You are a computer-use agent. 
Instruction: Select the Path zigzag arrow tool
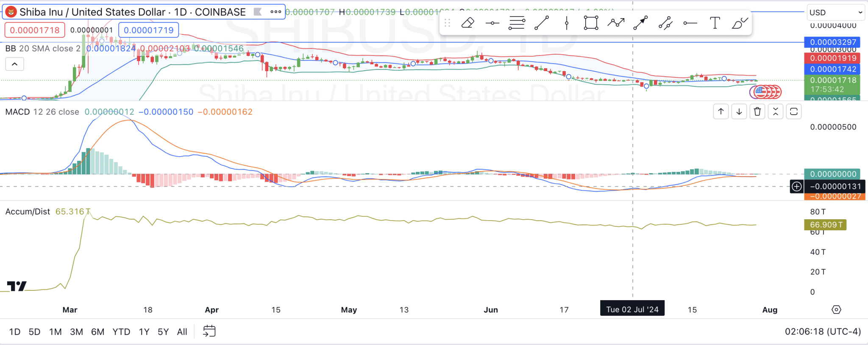[616, 23]
